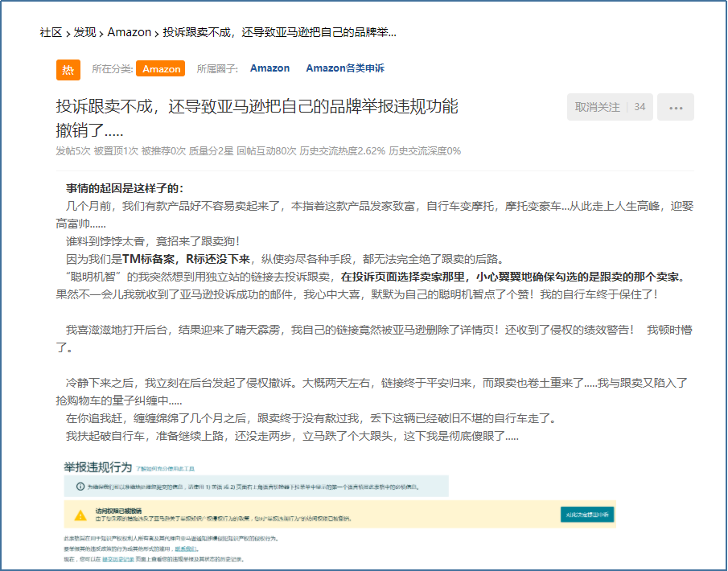Open 发现 in the breadcrumb
Screen dimensions: 728x571
point(84,32)
